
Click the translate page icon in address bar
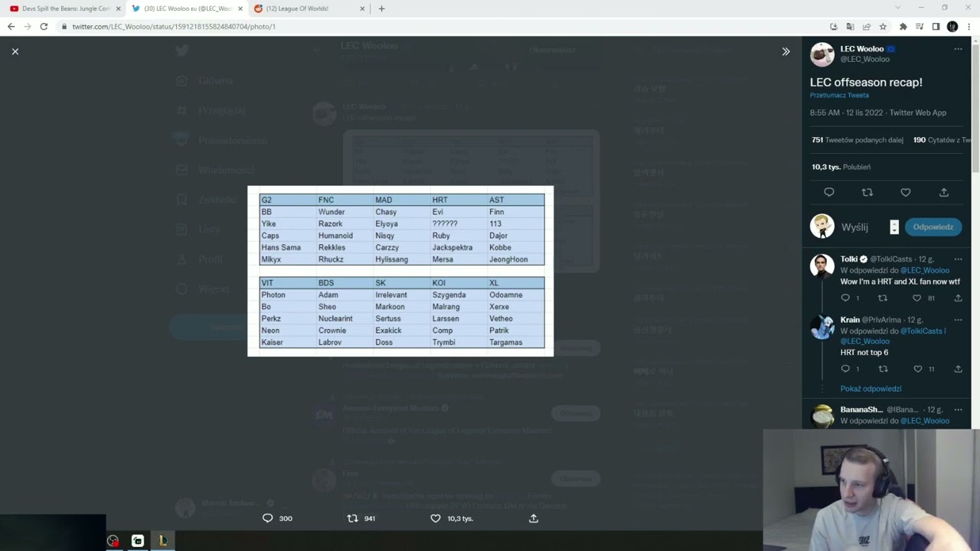850,27
